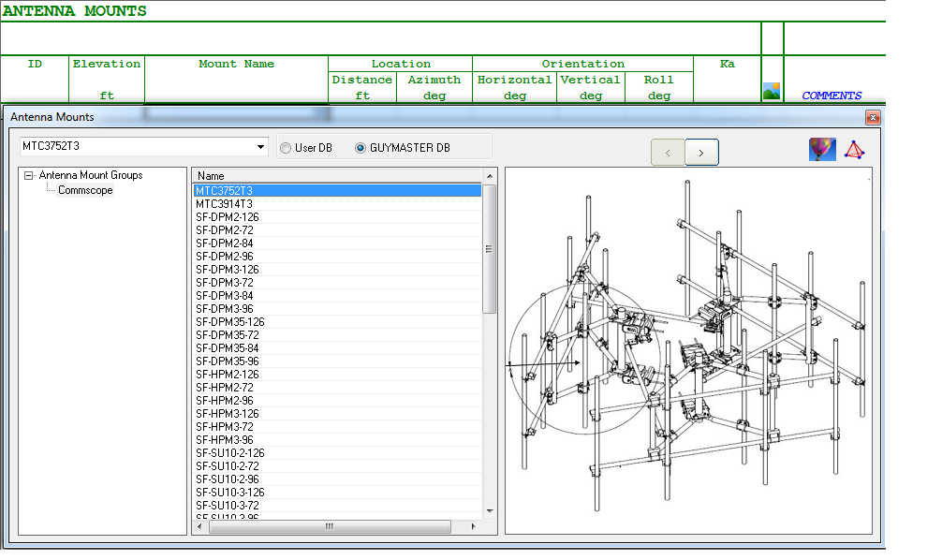Select MTC3914T3 in the list

(337, 204)
